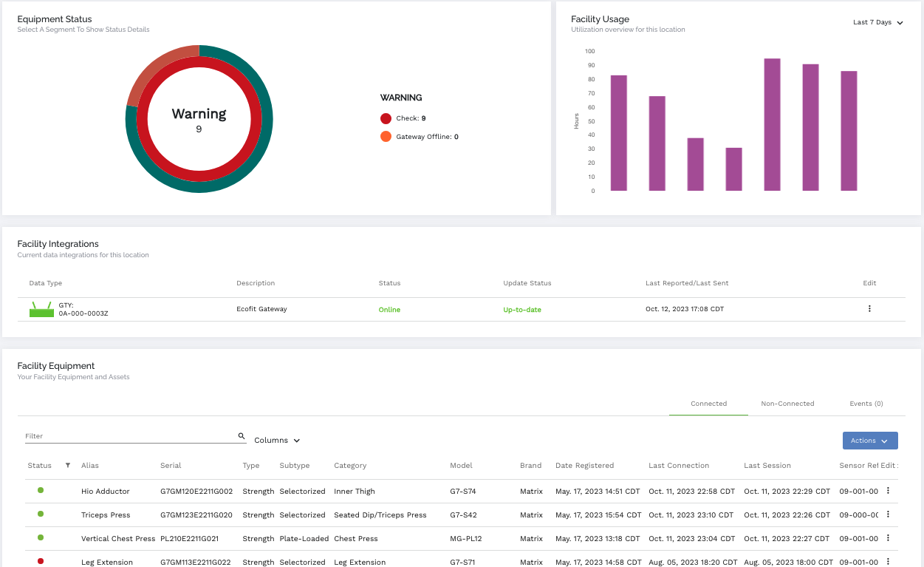Viewport: 924px width, 567px height.
Task: Click the gateway router icon
Action: coord(41,310)
